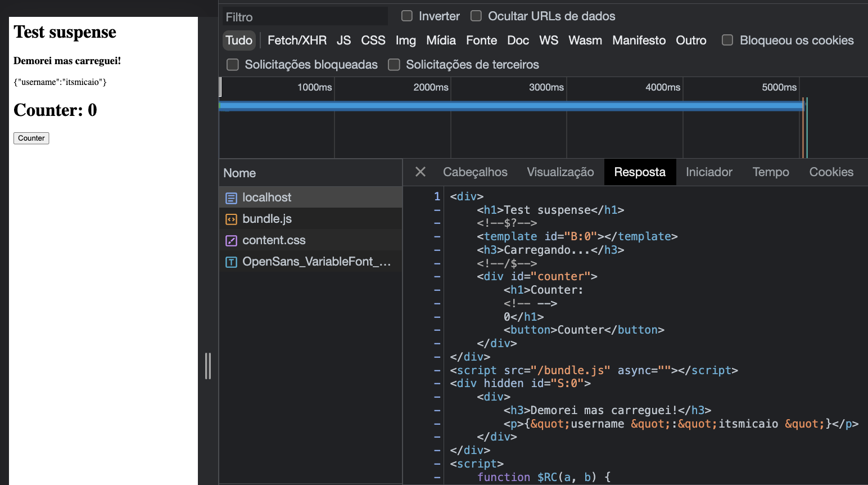Click the 4000ms timeline marker
The height and width of the screenshot is (485, 868).
click(x=663, y=87)
